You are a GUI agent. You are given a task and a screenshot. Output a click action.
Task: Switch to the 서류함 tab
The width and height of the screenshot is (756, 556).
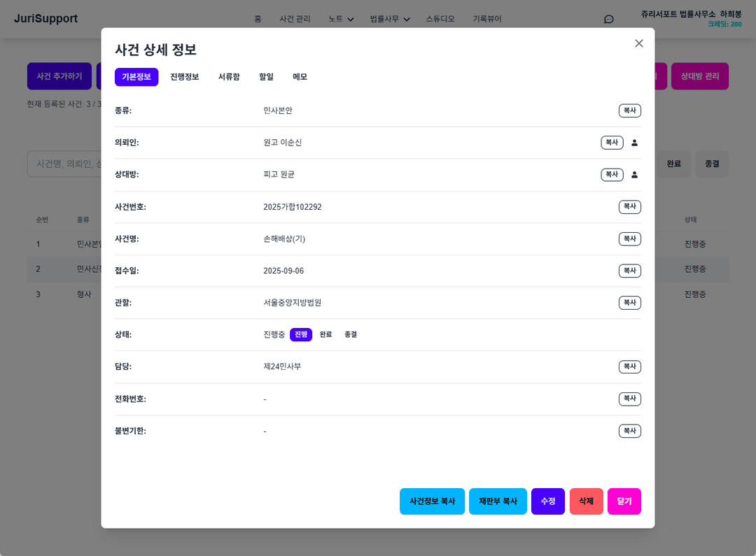click(x=230, y=77)
